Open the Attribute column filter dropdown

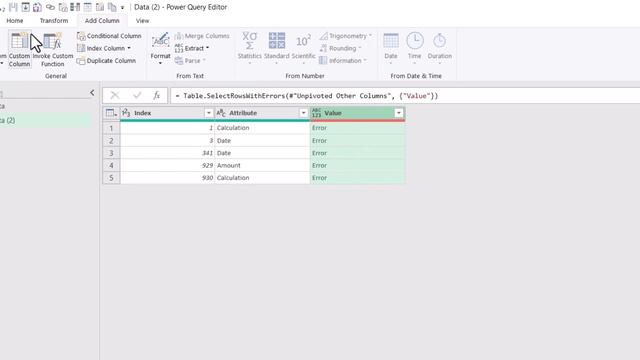[x=303, y=113]
